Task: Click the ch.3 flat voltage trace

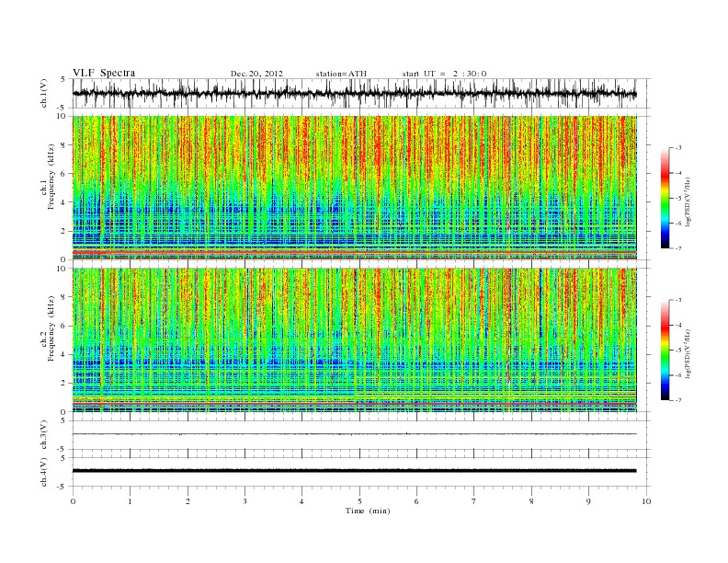Action: [354, 434]
